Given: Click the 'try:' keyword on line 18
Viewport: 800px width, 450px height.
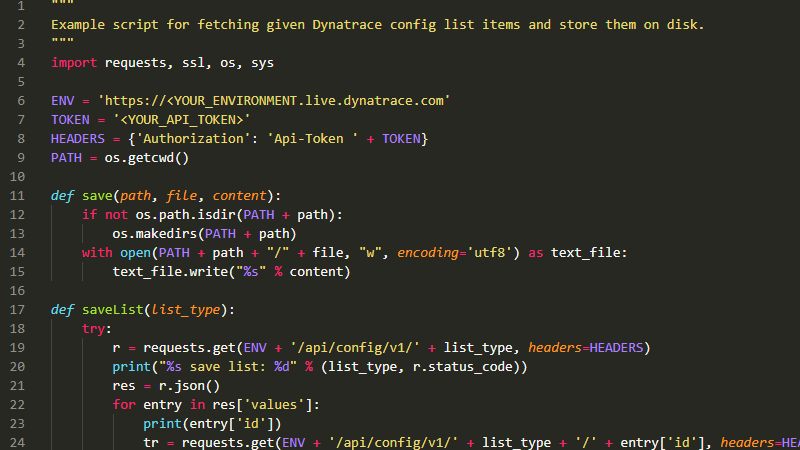Looking at the screenshot, I should (x=97, y=329).
